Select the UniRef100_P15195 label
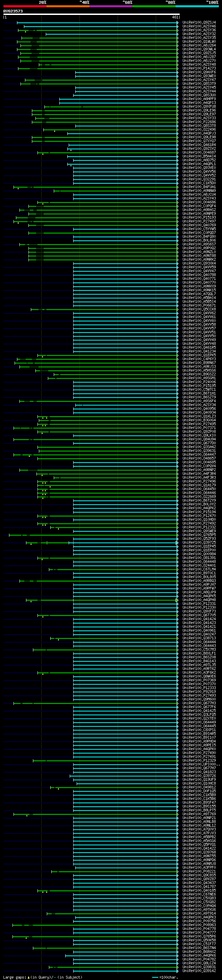 pyautogui.click(x=199, y=386)
